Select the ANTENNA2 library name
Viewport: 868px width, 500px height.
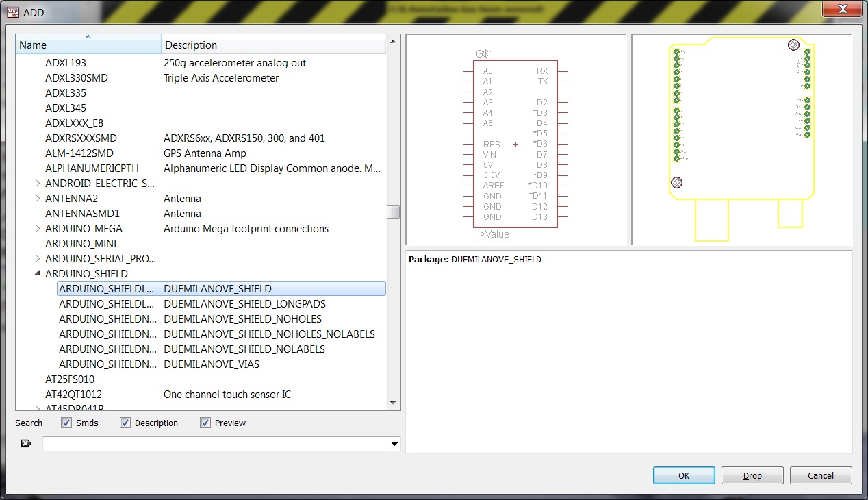click(71, 199)
